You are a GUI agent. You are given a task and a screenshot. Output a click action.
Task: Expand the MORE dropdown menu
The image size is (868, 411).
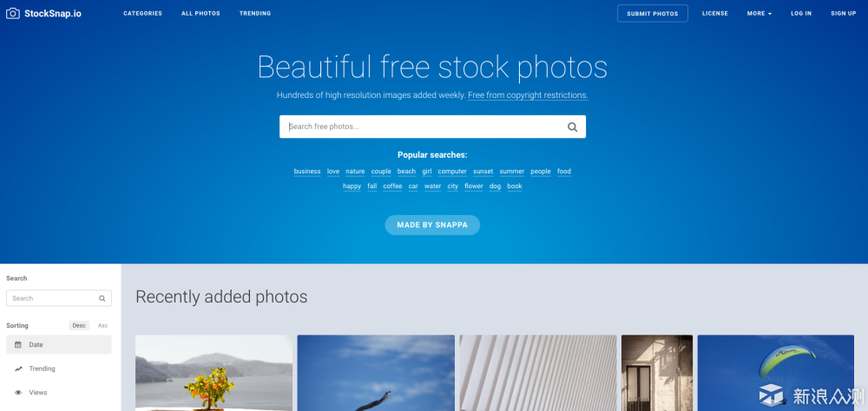[x=759, y=13]
